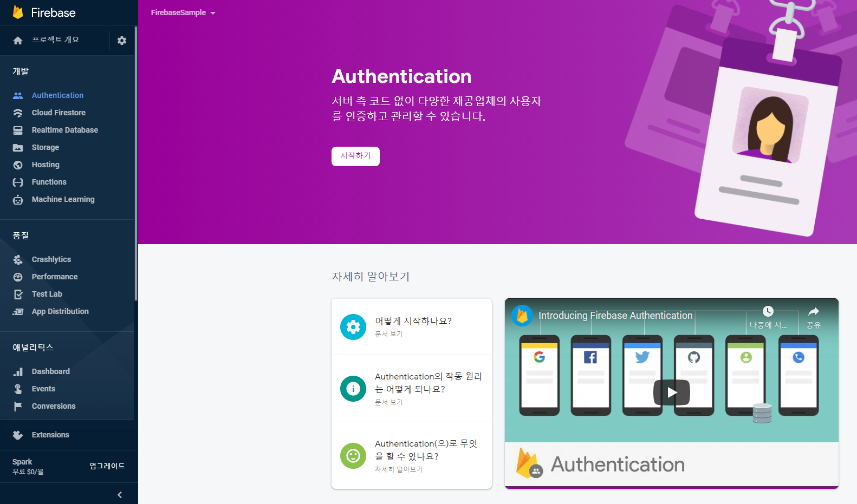Click the Events touch icon
Screen dimensions: 857x504
click(18, 389)
